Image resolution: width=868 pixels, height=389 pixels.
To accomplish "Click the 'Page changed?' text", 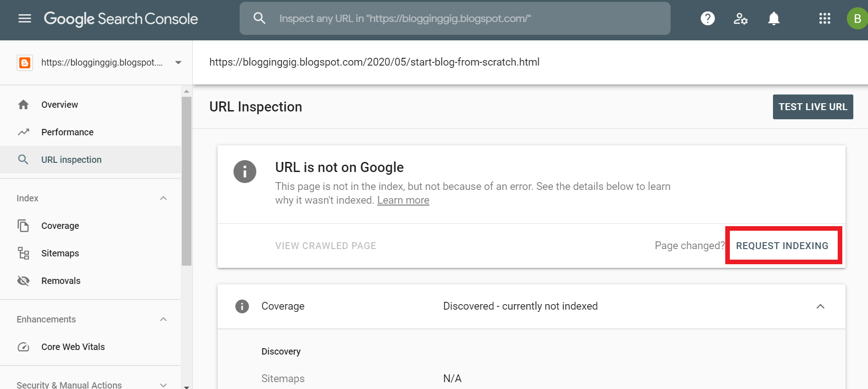I will [690, 246].
